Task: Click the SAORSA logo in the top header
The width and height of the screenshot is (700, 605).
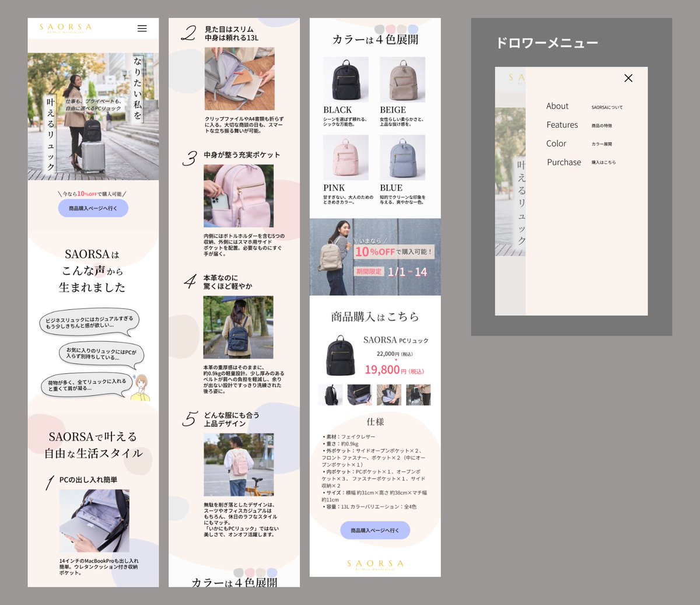Action: point(65,27)
